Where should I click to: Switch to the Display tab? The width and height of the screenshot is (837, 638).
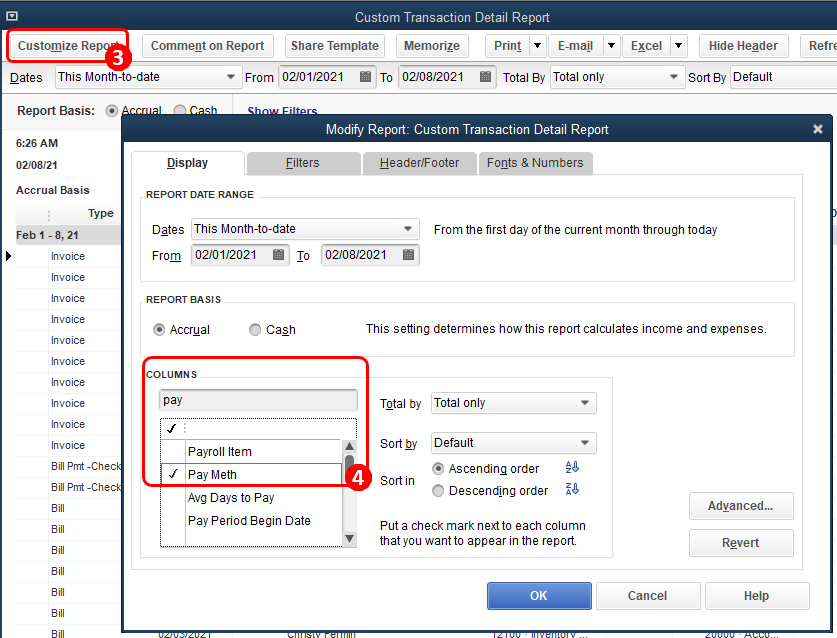click(187, 163)
